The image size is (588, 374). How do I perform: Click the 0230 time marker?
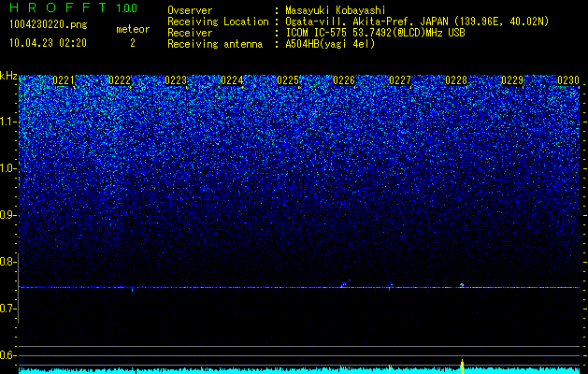pyautogui.click(x=568, y=80)
